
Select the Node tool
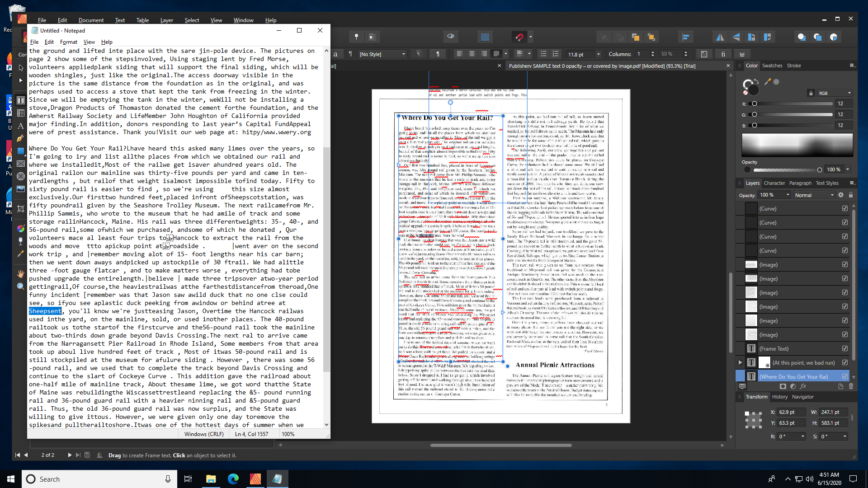click(x=21, y=80)
